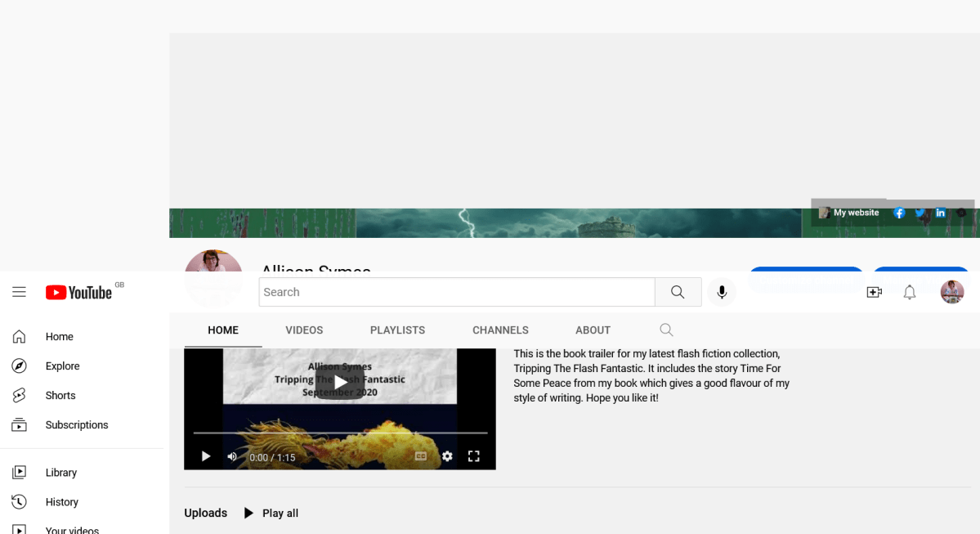Click the search magnifier button
Image resolution: width=980 pixels, height=534 pixels.
click(678, 292)
